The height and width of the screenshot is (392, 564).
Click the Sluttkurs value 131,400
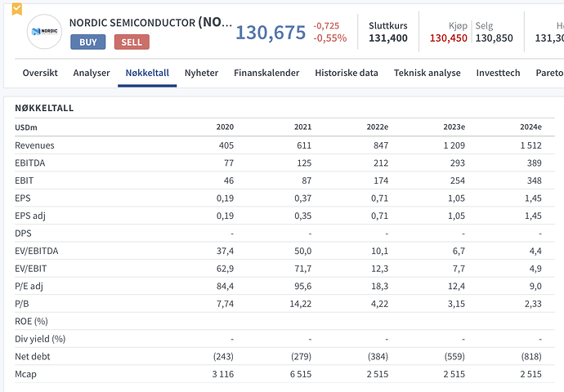coord(388,38)
